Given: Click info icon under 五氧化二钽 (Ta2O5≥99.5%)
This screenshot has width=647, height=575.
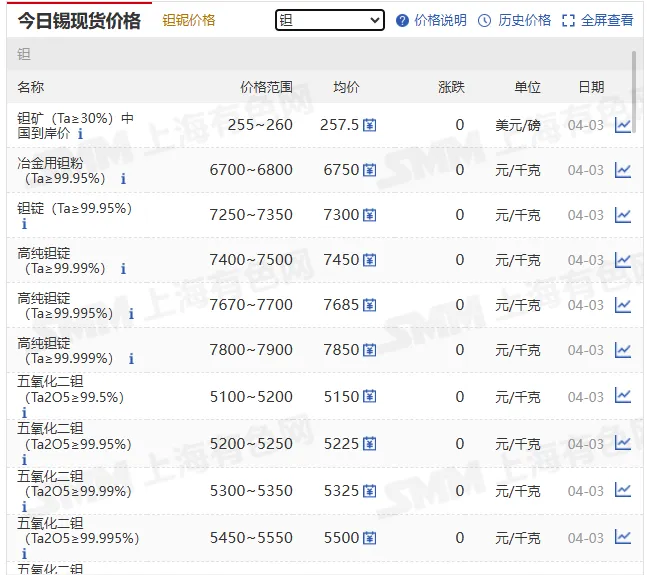Looking at the screenshot, I should (24, 412).
